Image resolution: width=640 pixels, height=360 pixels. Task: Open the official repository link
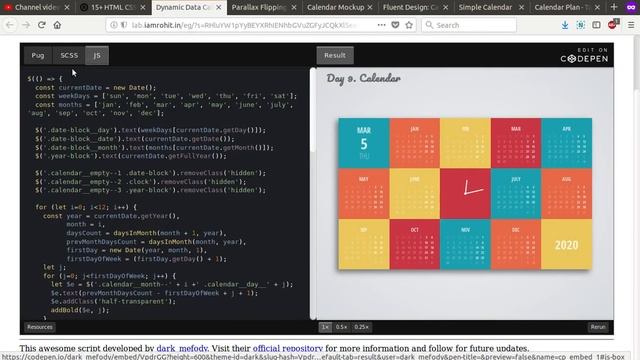[x=288, y=348]
